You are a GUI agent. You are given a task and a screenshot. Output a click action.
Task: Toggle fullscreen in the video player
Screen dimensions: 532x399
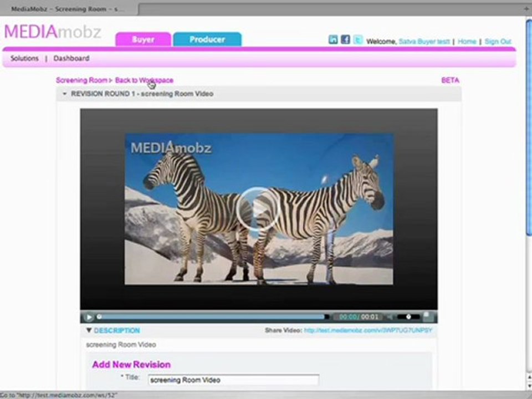427,316
